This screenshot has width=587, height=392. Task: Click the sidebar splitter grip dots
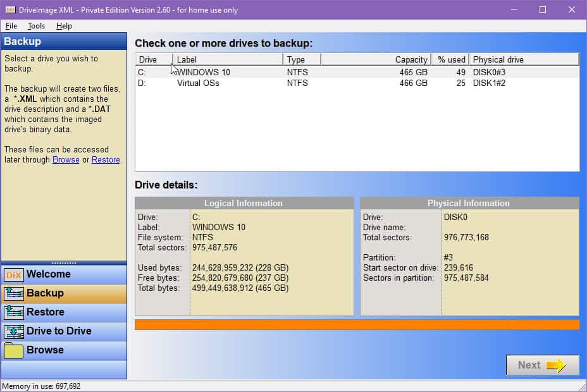(x=64, y=263)
